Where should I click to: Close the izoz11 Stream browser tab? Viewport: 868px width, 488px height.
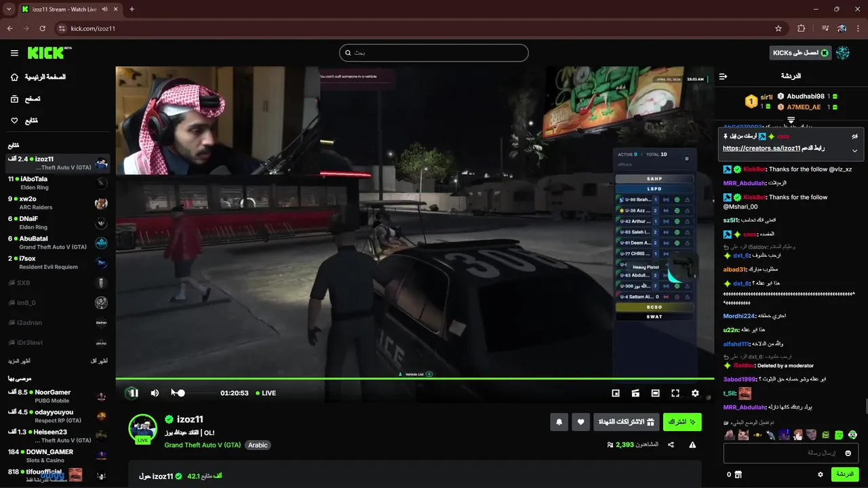115,9
